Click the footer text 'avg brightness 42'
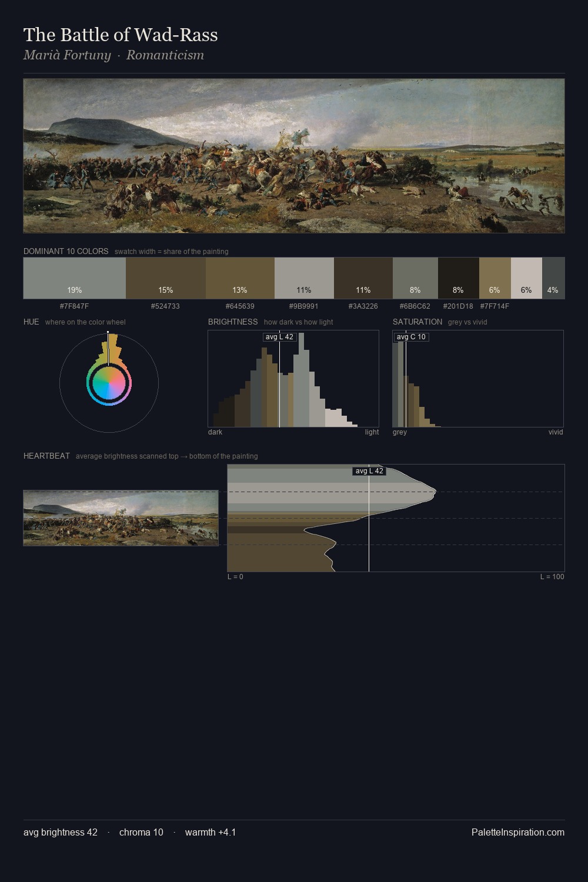Screen dimensions: 588x882 pyautogui.click(x=61, y=832)
